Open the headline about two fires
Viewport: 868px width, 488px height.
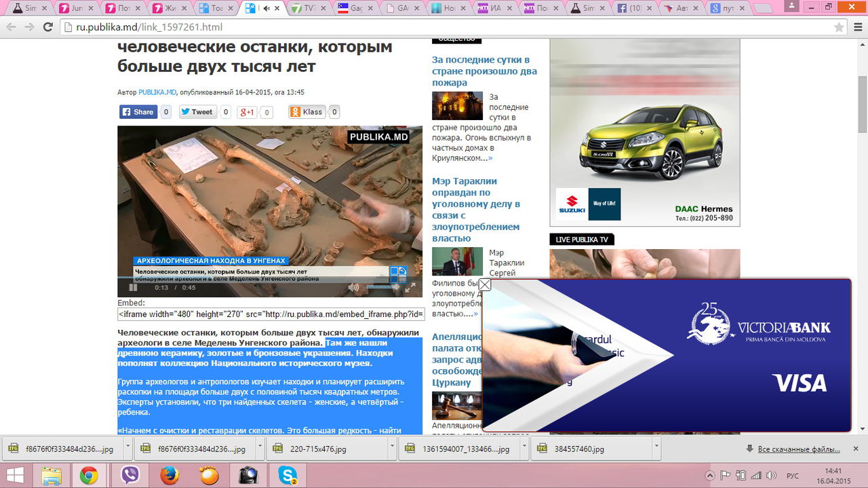(484, 71)
